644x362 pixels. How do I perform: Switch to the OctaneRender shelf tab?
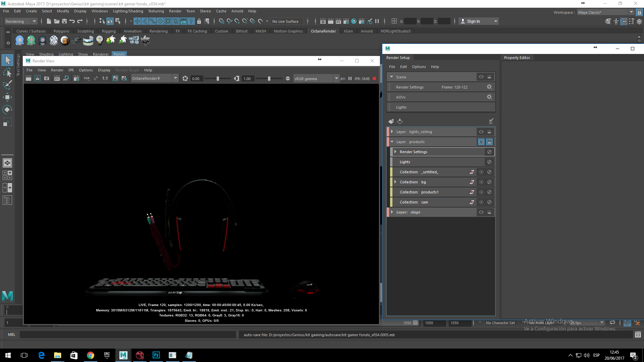323,31
